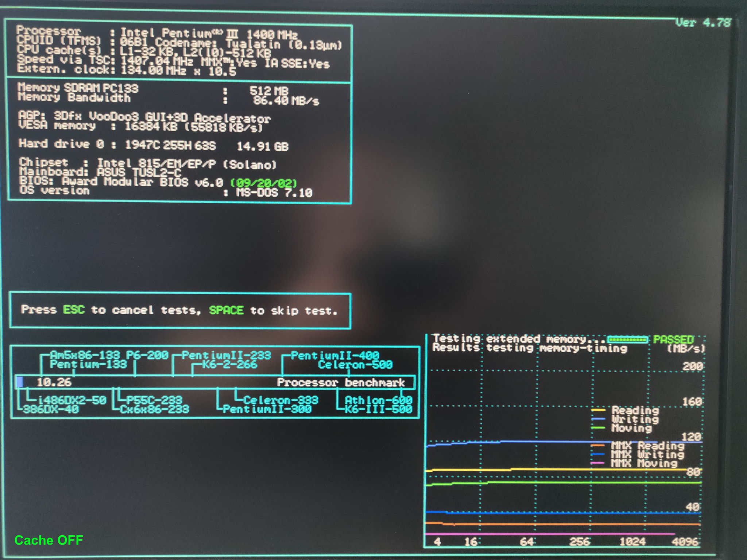Click the extended memory test progress bar

627,340
